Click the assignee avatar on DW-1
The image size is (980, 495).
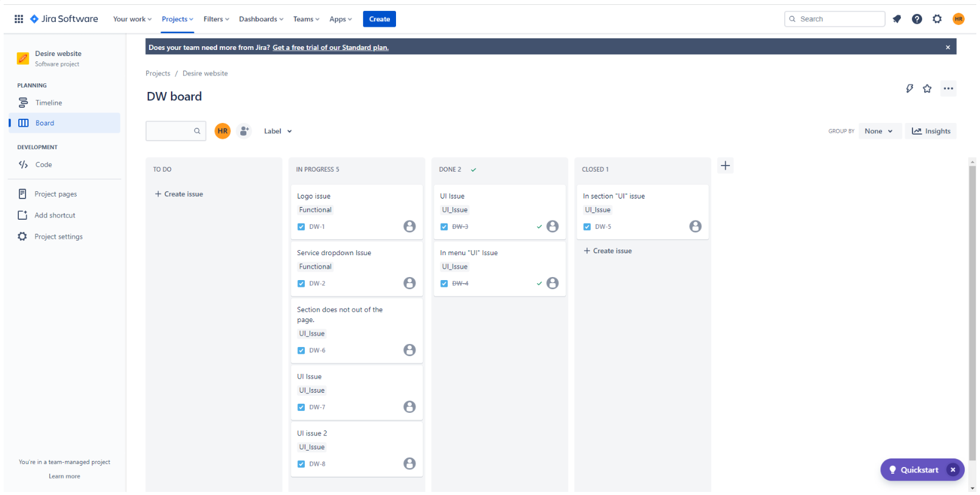point(409,226)
